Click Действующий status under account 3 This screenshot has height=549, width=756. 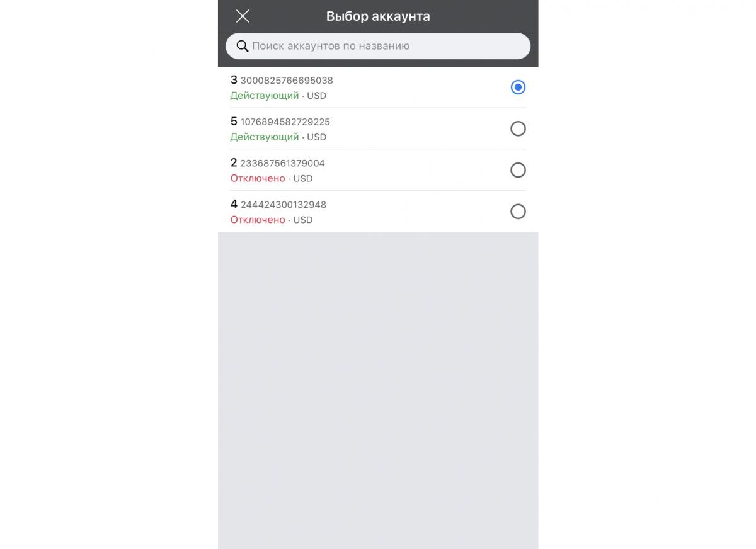tap(265, 96)
